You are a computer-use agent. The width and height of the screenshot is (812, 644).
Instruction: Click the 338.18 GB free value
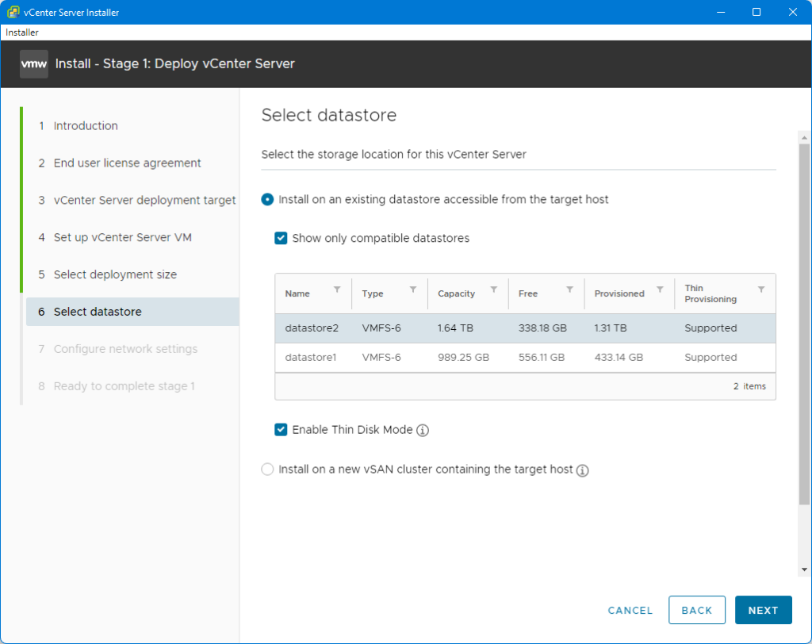click(x=542, y=328)
